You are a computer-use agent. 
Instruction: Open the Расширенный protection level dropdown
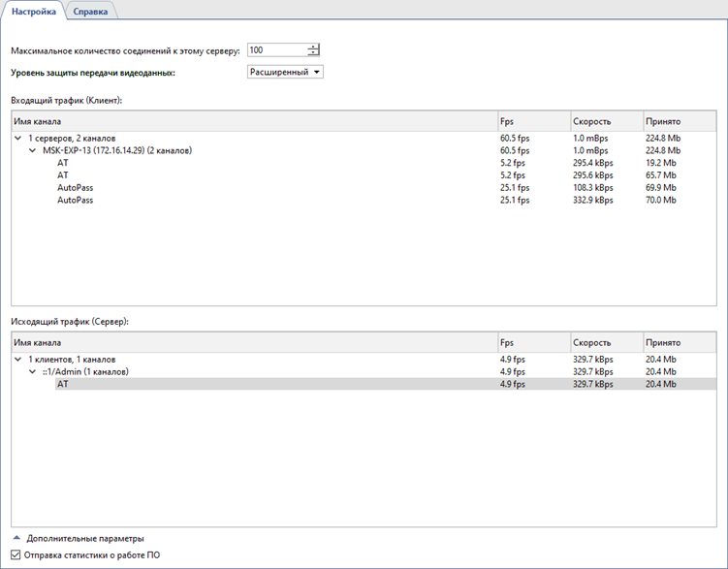(x=286, y=72)
